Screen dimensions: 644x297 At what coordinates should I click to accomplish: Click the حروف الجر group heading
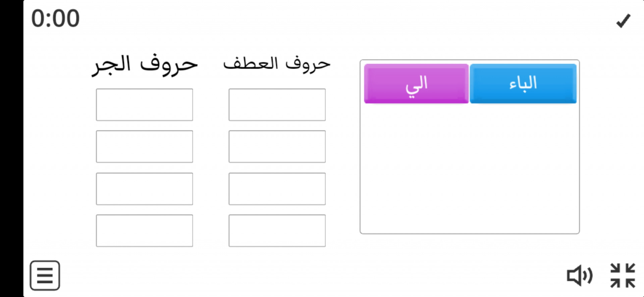click(x=145, y=64)
